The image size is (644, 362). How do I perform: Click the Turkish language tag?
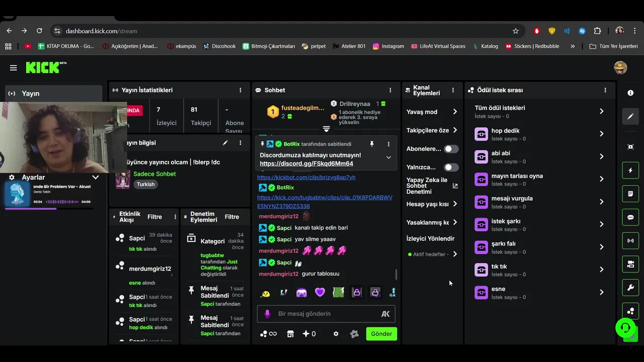(146, 184)
